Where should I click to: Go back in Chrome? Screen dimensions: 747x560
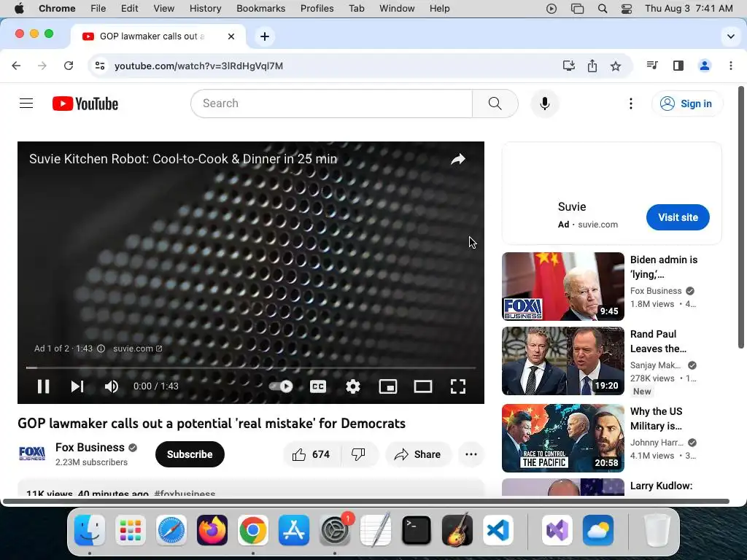[x=16, y=66]
